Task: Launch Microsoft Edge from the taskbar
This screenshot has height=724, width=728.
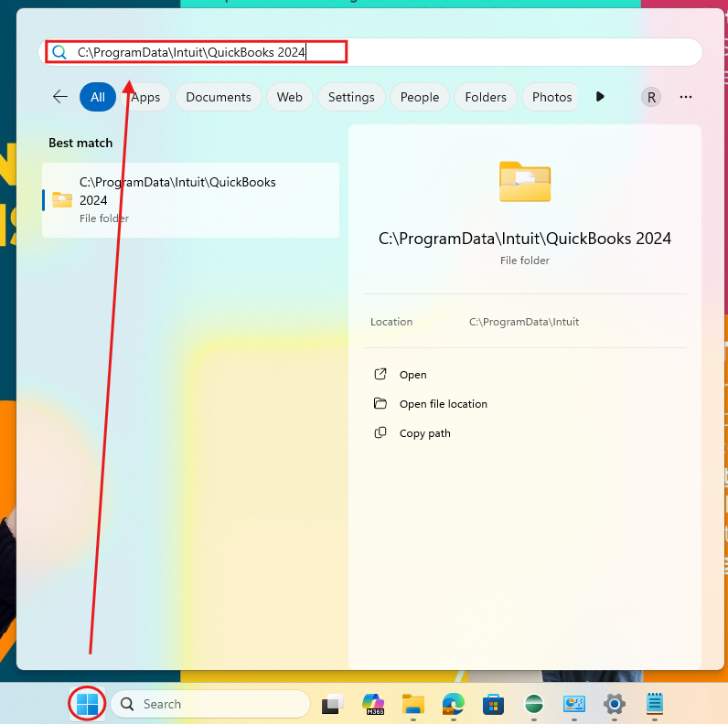Action: coord(454,705)
